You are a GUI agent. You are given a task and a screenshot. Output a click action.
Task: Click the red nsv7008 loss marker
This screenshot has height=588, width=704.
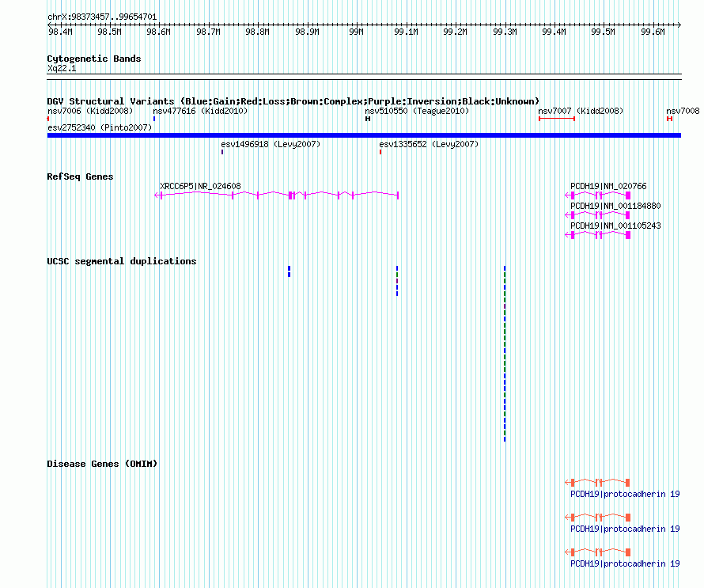coord(669,119)
